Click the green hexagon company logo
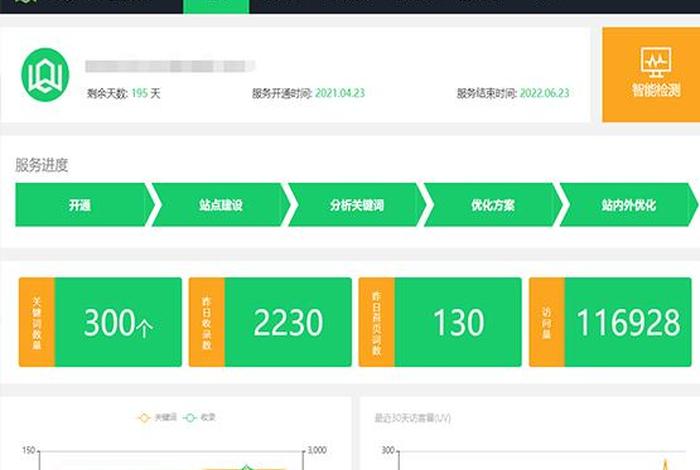Image resolution: width=700 pixels, height=470 pixels. [x=45, y=75]
